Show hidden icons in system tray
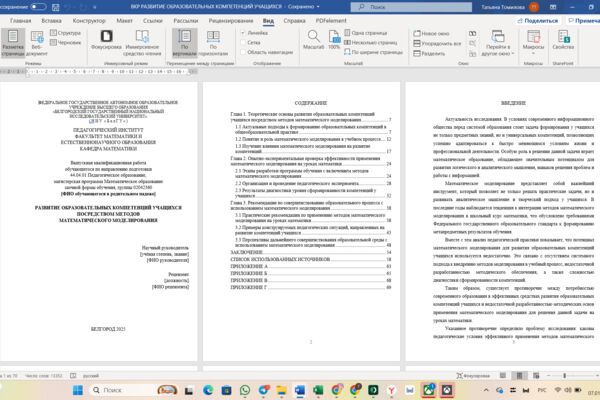 tap(486, 390)
